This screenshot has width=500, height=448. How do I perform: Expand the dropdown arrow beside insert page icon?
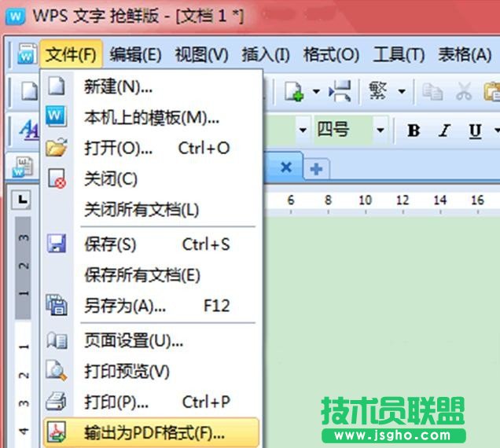pyautogui.click(x=316, y=92)
